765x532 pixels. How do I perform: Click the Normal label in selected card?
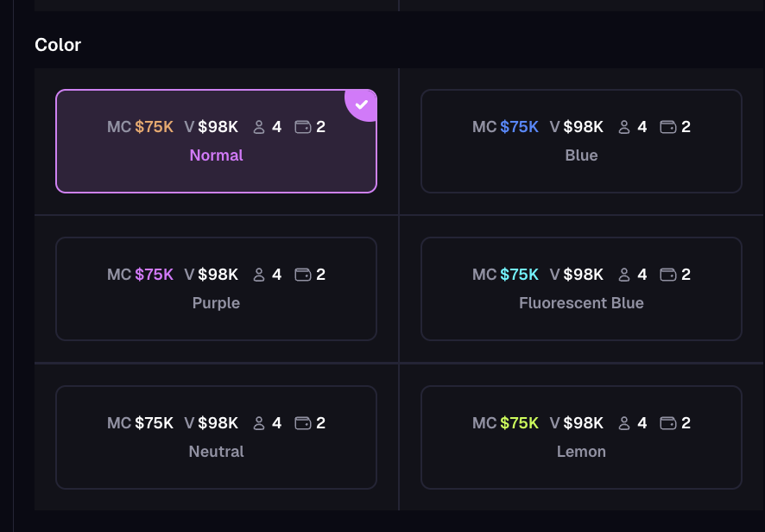[x=216, y=155]
